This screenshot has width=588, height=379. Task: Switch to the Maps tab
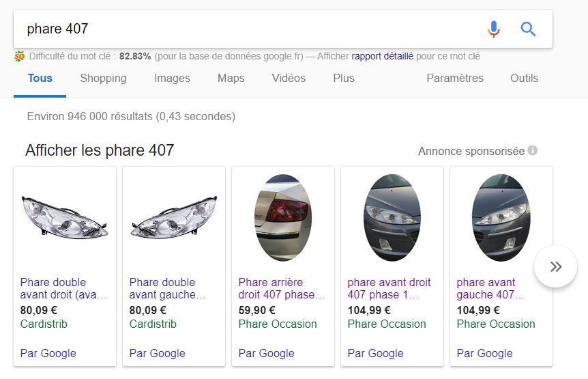[x=231, y=78]
